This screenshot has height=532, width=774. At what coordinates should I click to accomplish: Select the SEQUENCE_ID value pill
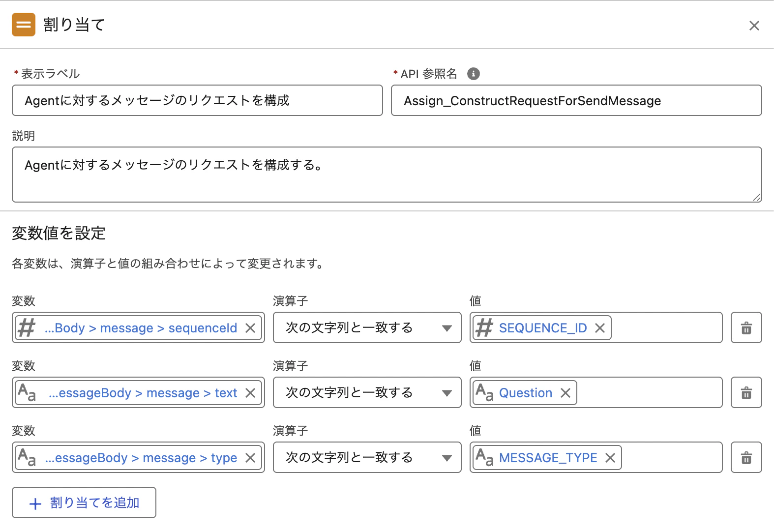(543, 328)
